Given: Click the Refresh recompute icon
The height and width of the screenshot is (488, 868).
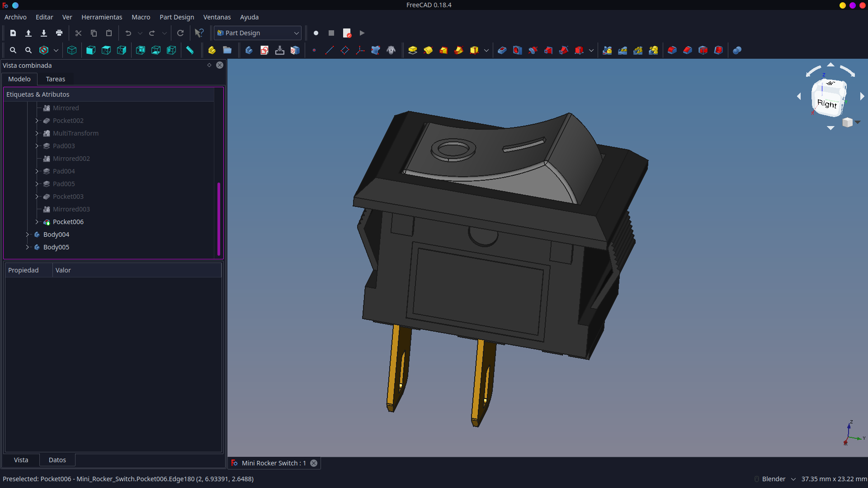Looking at the screenshot, I should [x=180, y=33].
